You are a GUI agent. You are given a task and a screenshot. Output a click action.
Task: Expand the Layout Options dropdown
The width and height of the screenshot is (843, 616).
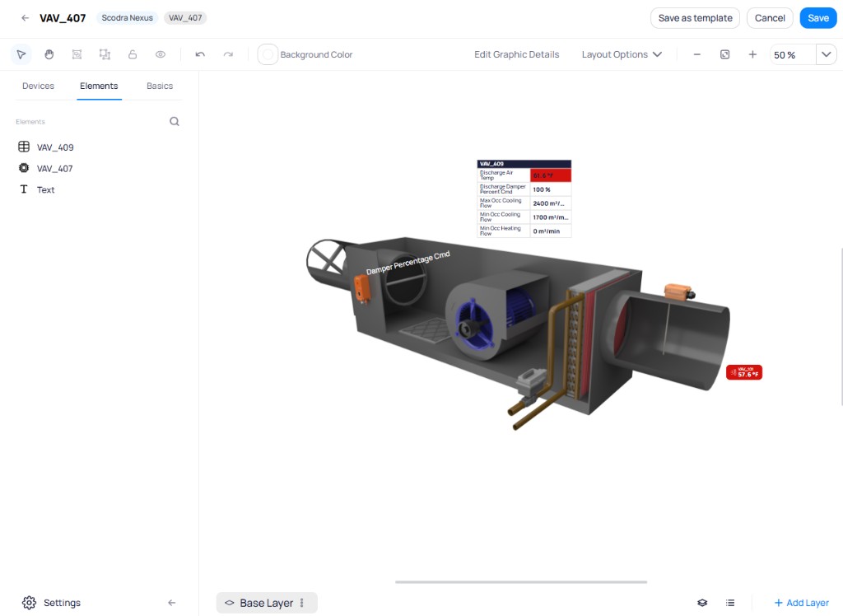622,54
